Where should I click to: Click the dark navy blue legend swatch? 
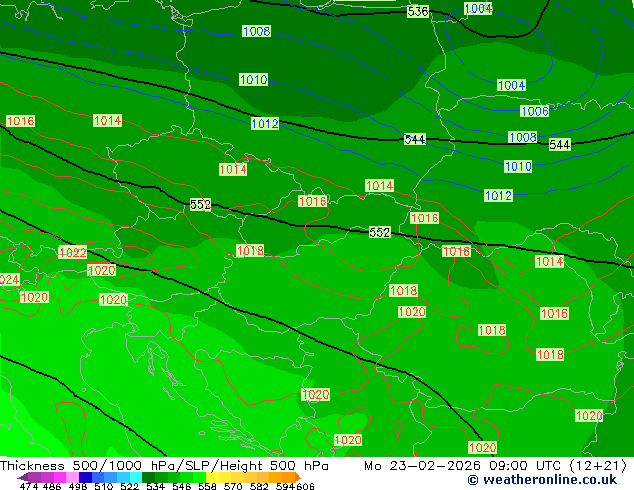(85, 477)
